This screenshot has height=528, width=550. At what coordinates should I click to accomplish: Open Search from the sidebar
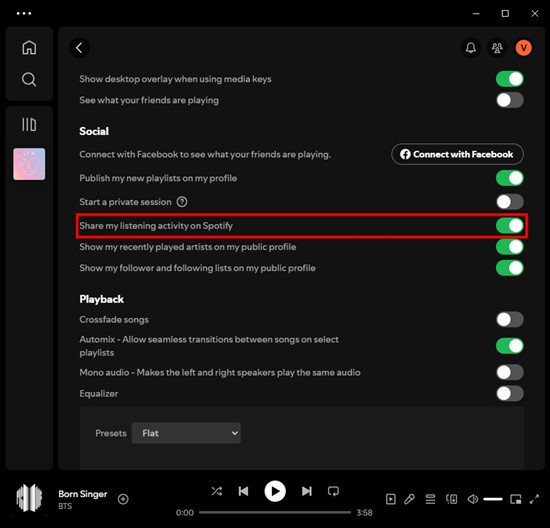29,79
